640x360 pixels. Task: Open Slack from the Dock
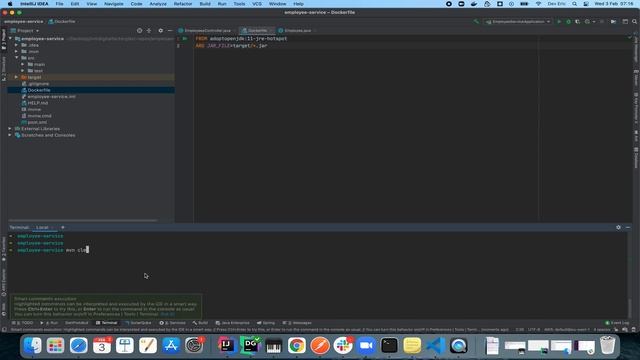[x=343, y=345]
